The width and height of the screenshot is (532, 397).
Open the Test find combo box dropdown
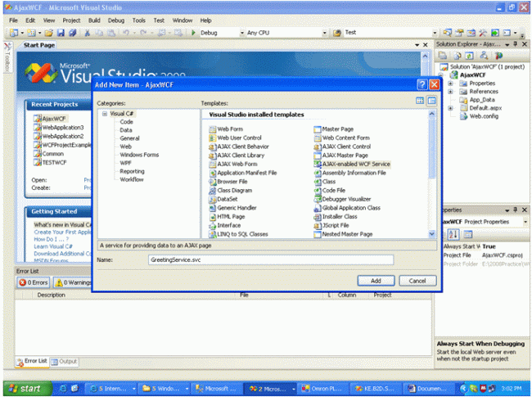435,33
